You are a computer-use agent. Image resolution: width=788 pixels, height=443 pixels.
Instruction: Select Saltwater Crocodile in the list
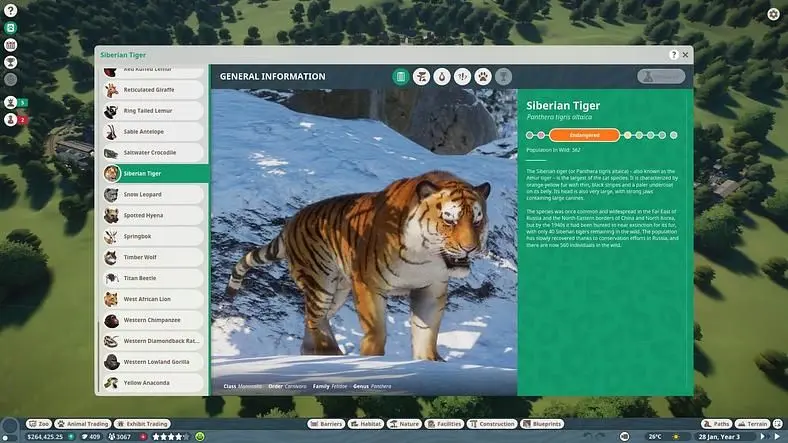pos(153,153)
